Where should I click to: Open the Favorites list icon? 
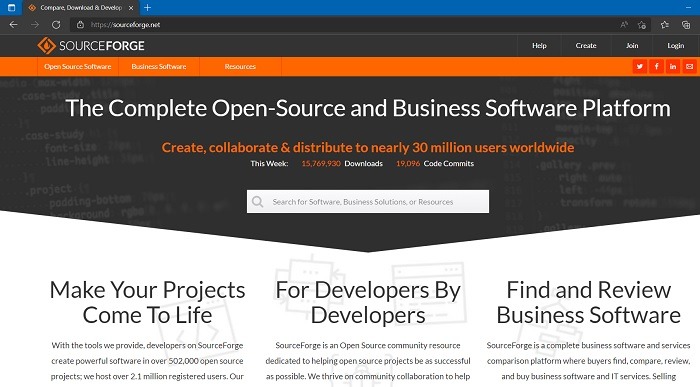665,25
